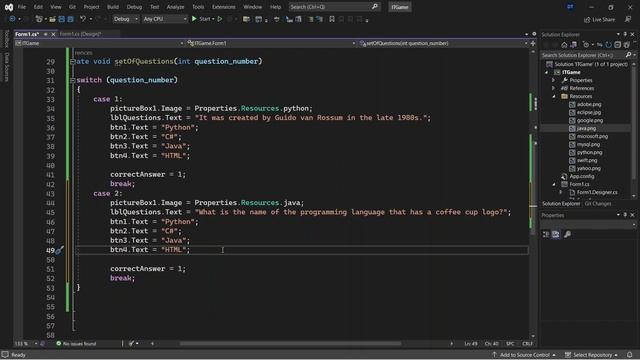The image size is (640, 360).
Task: Expand the References node
Action: click(554, 88)
